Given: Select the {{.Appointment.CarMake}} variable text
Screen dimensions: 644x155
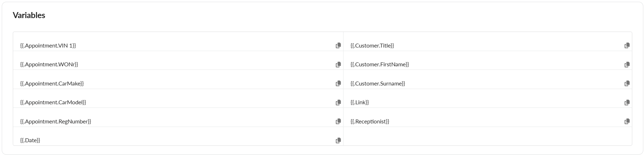Looking at the screenshot, I should (x=52, y=83).
